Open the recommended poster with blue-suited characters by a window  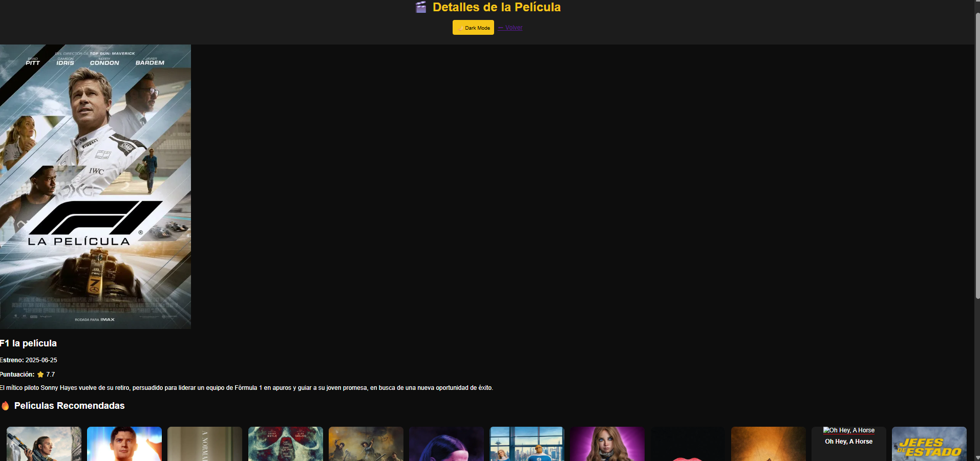coord(527,444)
